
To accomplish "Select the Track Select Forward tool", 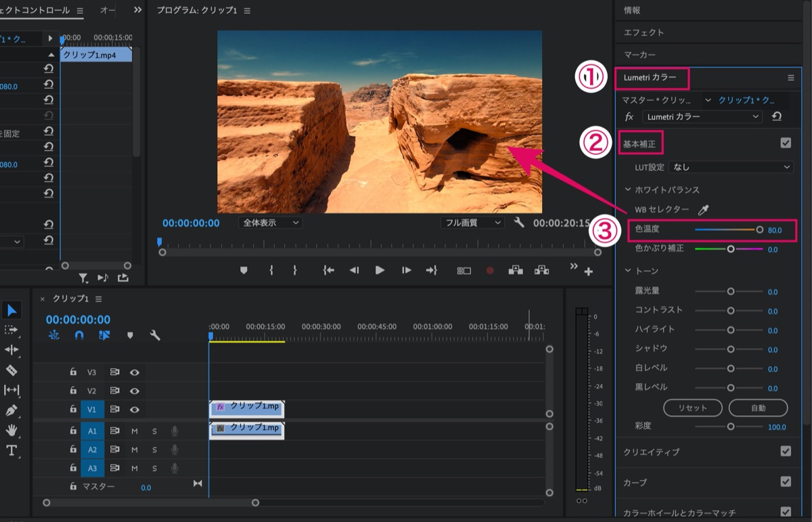I will point(12,330).
